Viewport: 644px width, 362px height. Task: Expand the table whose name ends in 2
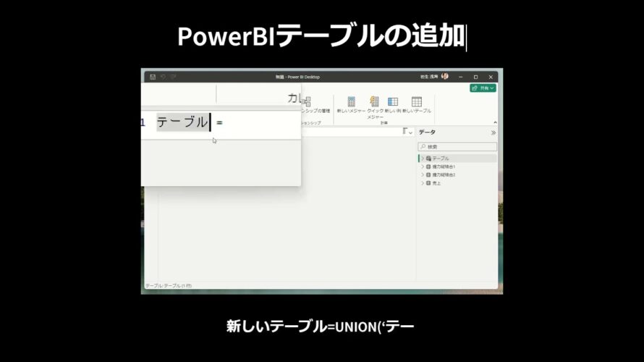point(422,174)
